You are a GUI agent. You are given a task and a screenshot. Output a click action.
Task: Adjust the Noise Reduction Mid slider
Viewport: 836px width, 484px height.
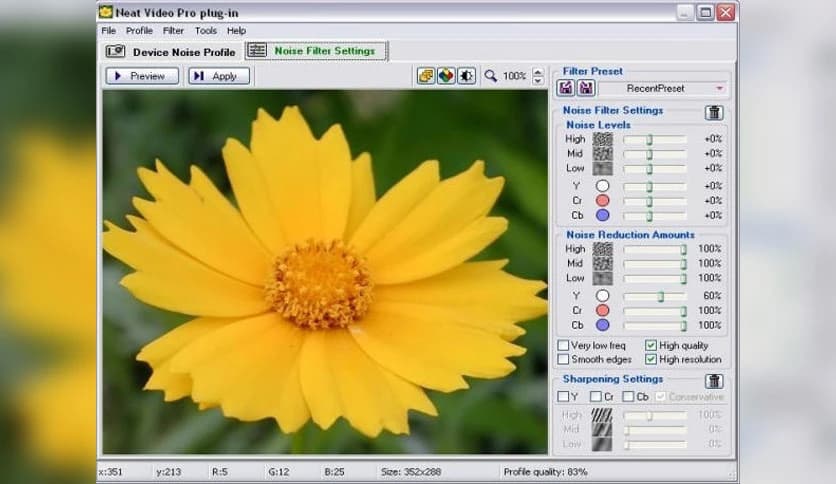655,264
